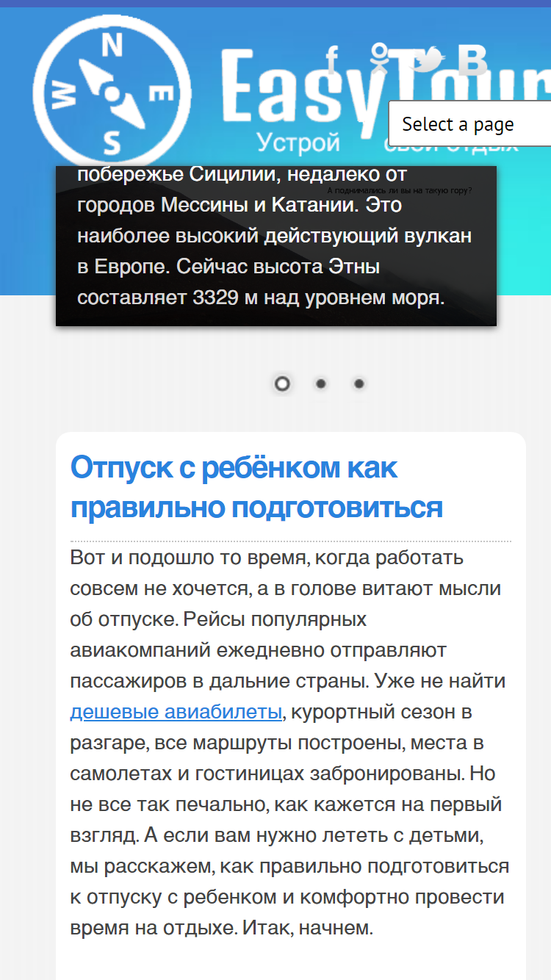Select the second slider pagination dot
The width and height of the screenshot is (551, 980).
[x=320, y=383]
